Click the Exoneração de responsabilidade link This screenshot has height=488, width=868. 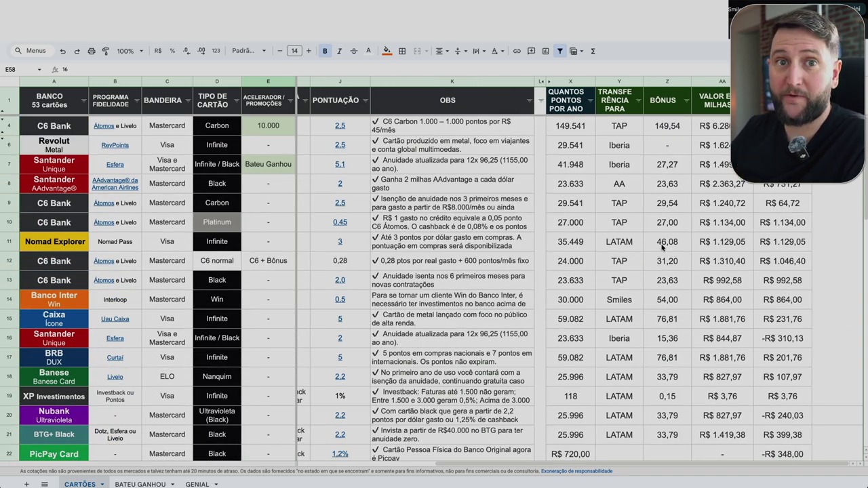coord(576,471)
